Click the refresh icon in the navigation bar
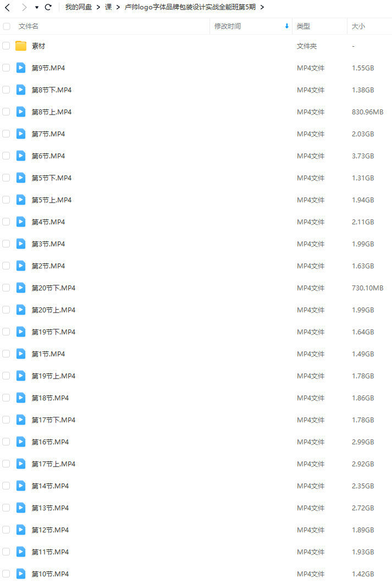 tap(48, 7)
